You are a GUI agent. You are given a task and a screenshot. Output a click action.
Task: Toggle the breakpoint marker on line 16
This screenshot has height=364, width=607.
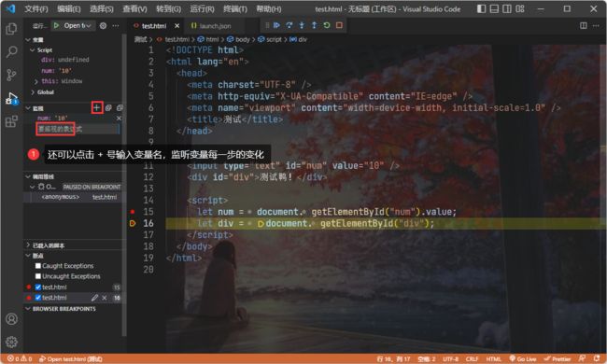tap(133, 223)
